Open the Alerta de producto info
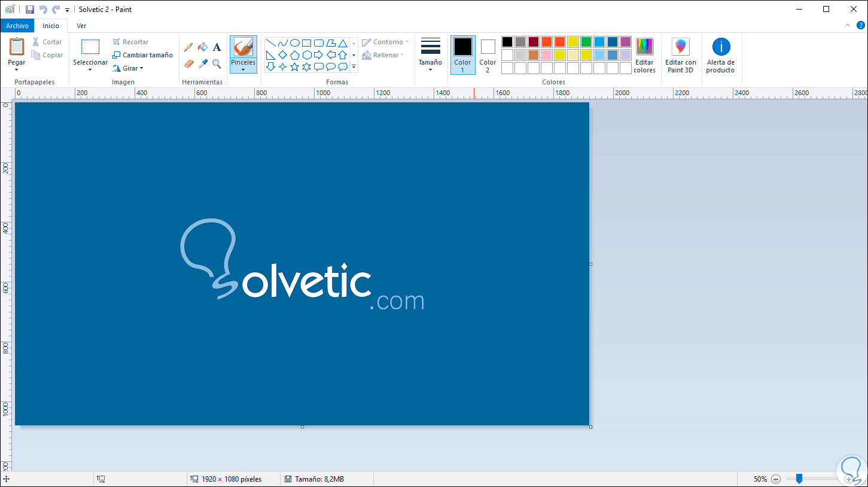Screen dimensions: 868x487 (721, 56)
